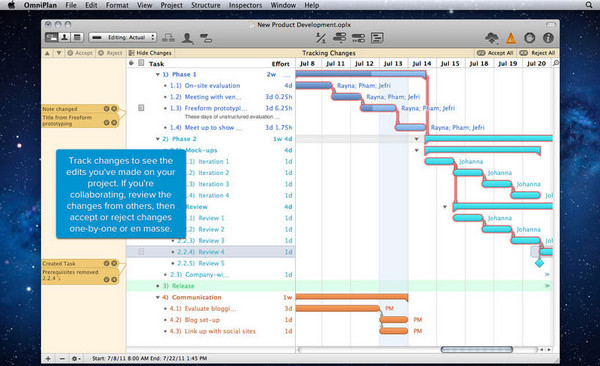
Task: Select the '3) Release' task row
Action: click(x=211, y=286)
